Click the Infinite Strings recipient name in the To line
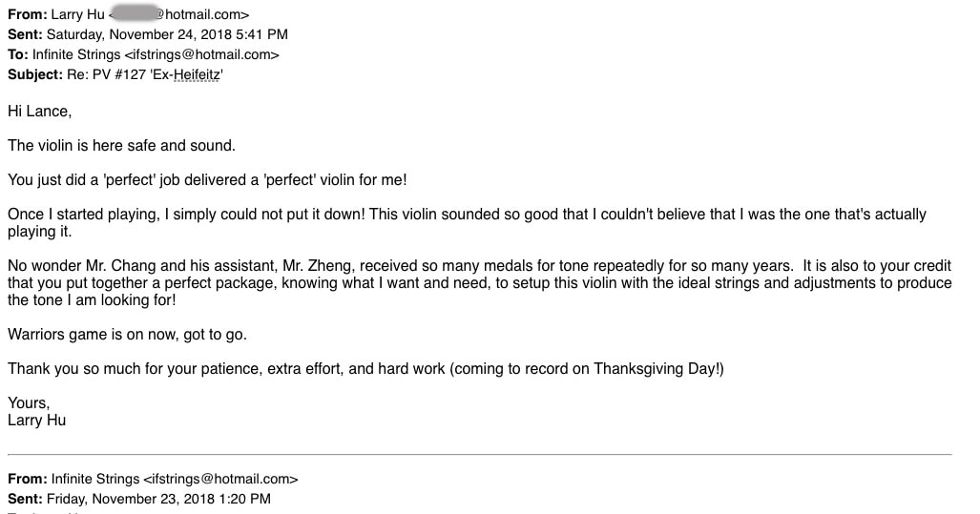The height and width of the screenshot is (514, 980). pyautogui.click(x=76, y=54)
